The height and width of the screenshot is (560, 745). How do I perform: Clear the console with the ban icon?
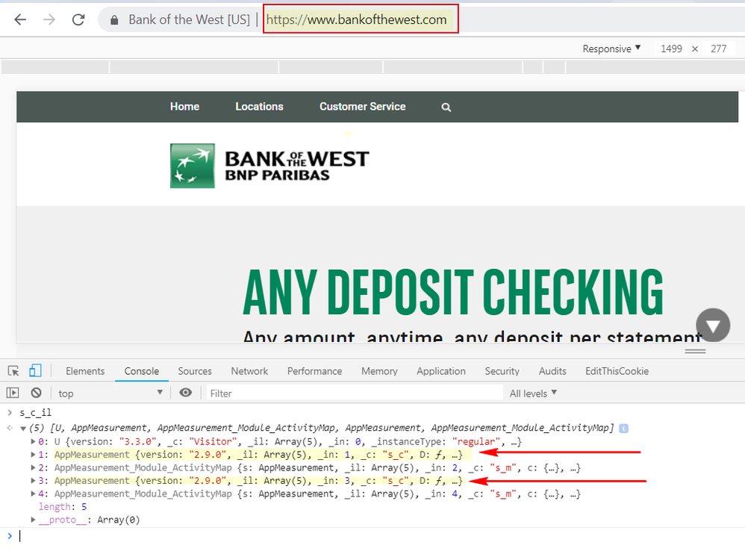coord(36,393)
